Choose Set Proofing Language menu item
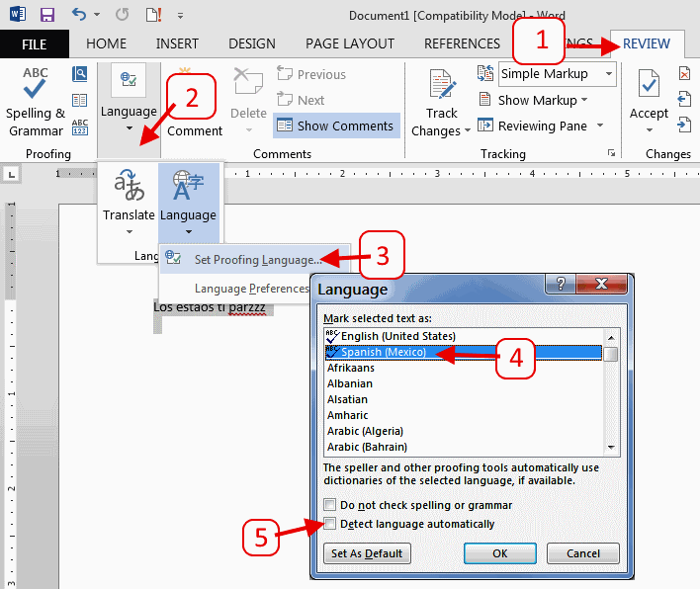700x589 pixels. [257, 260]
